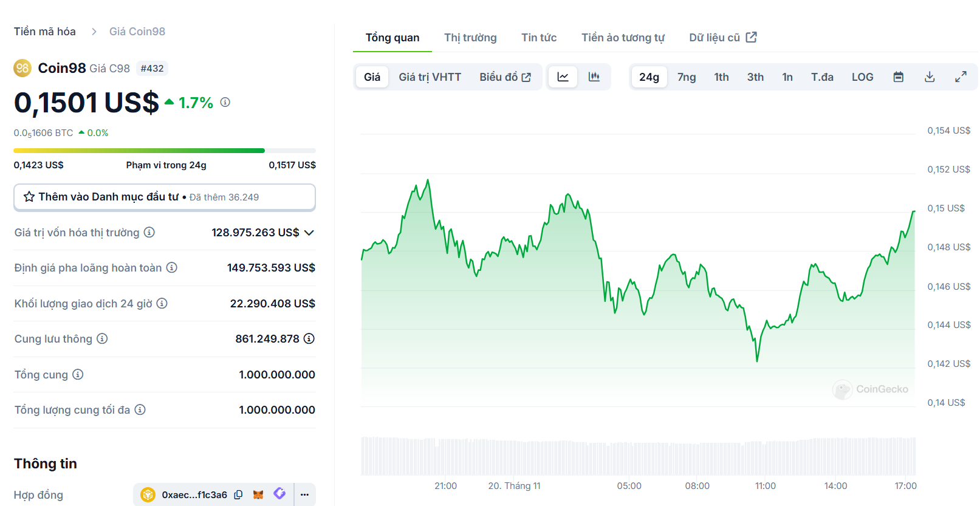Show info for Tổng cung
Image resolution: width=980 pixels, height=506 pixels.
click(x=78, y=374)
